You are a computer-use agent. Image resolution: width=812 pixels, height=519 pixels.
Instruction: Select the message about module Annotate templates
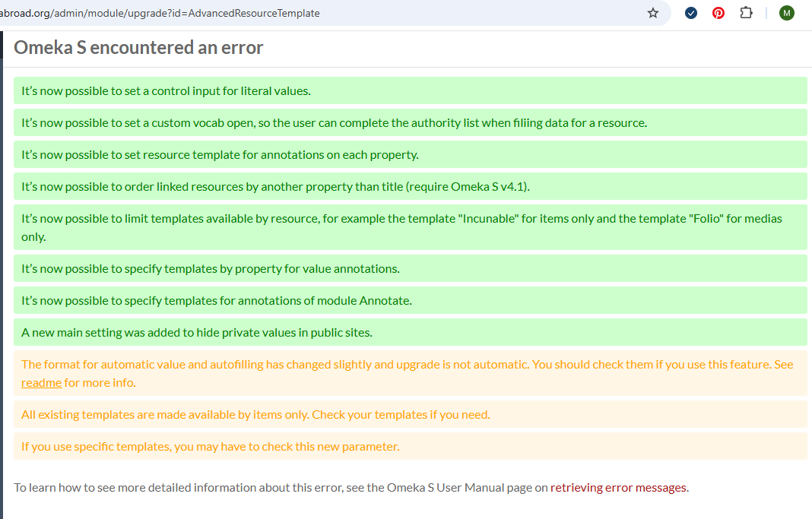[410, 301]
